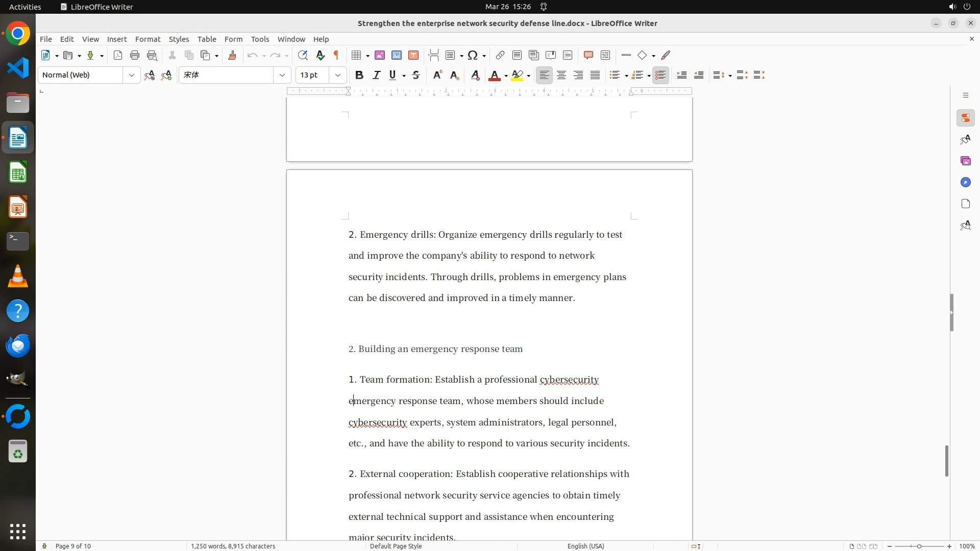Click the word count in status bar

pyautogui.click(x=233, y=546)
